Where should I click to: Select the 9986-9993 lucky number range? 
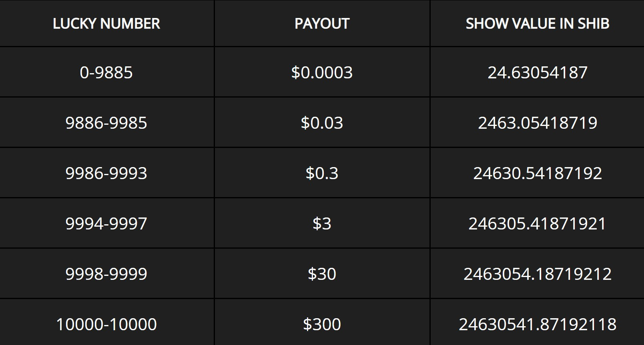(x=106, y=173)
